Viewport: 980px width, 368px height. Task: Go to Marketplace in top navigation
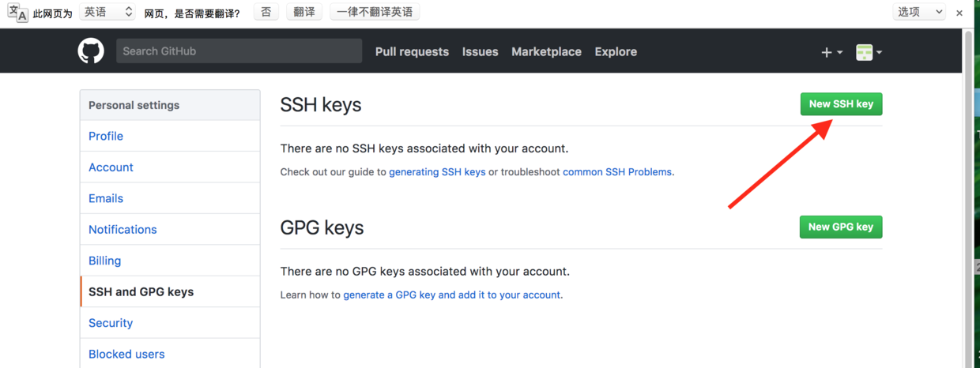pos(546,52)
